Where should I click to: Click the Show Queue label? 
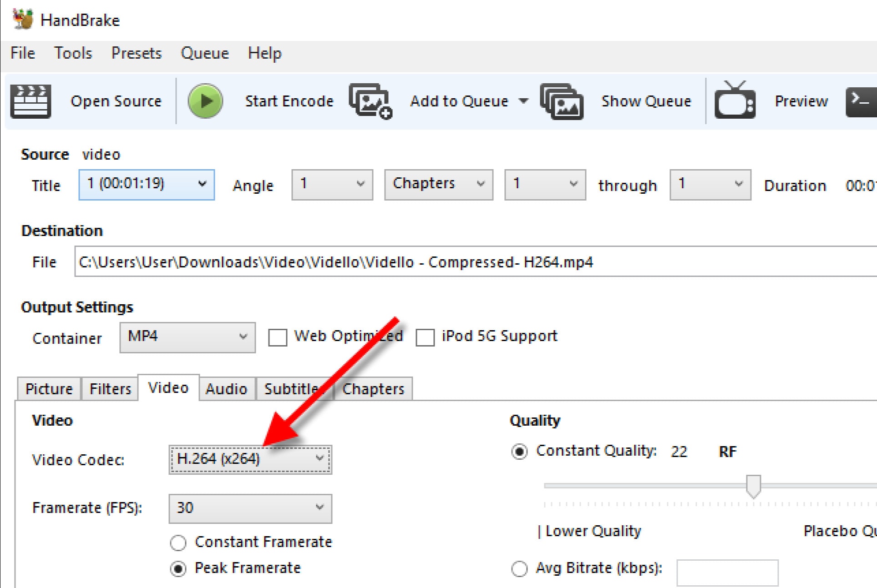646,101
